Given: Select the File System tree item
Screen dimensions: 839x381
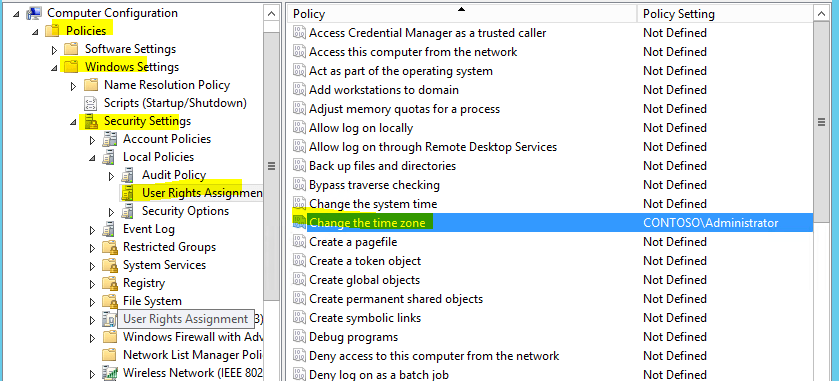Looking at the screenshot, I should [152, 301].
